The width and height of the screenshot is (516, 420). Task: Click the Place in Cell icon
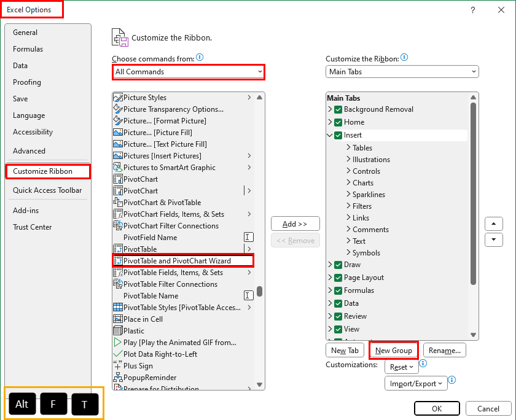(118, 319)
